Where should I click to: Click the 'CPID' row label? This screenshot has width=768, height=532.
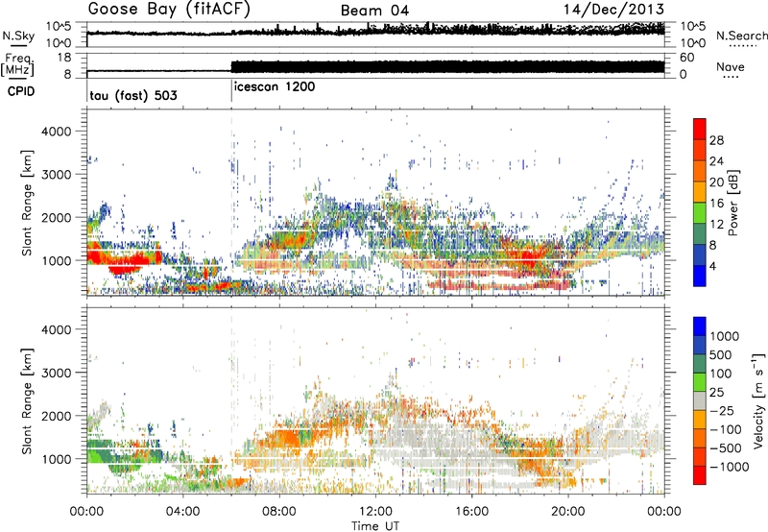tap(21, 91)
